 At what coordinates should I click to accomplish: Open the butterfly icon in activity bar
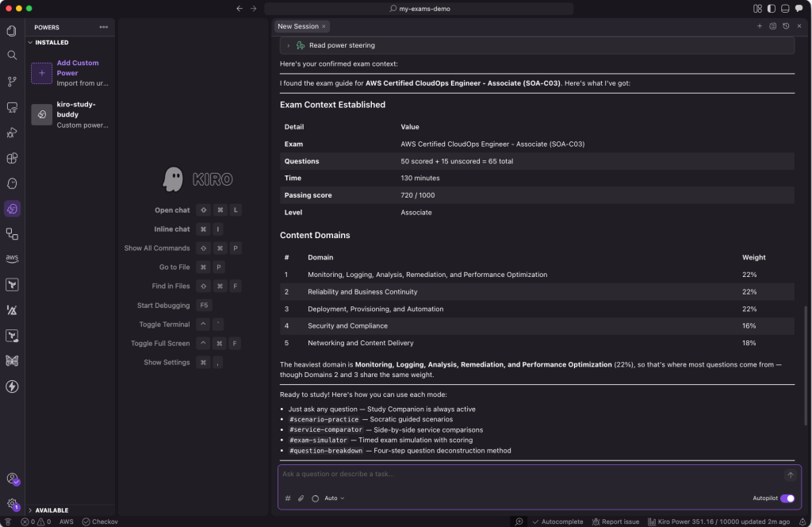click(x=12, y=360)
